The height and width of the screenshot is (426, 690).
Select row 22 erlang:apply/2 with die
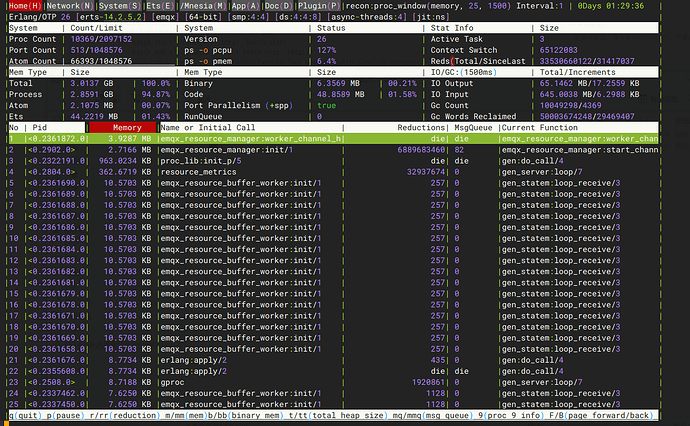tap(334, 371)
